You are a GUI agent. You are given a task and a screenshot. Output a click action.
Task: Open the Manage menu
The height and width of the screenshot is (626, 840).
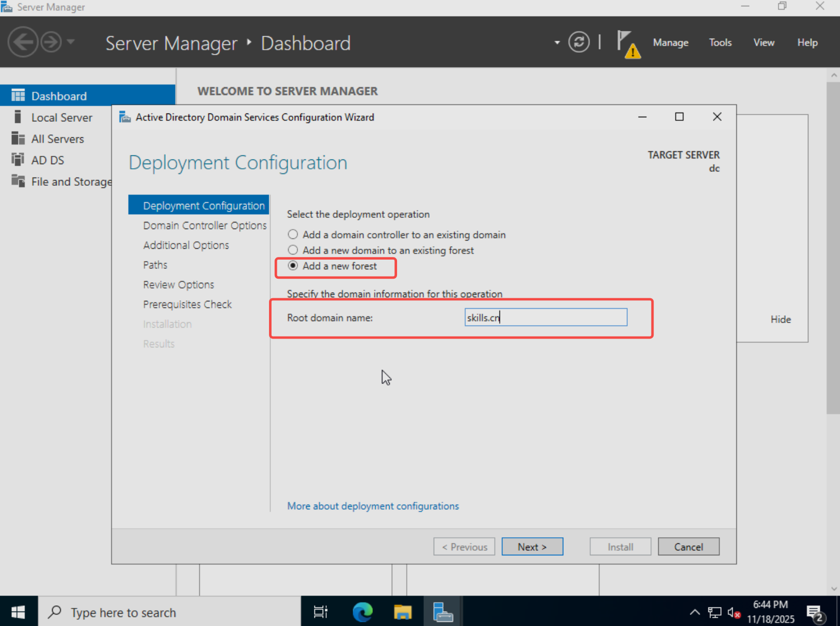(670, 42)
